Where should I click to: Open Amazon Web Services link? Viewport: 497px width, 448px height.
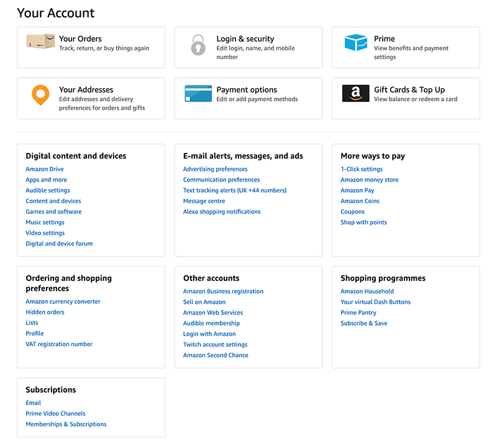click(213, 313)
